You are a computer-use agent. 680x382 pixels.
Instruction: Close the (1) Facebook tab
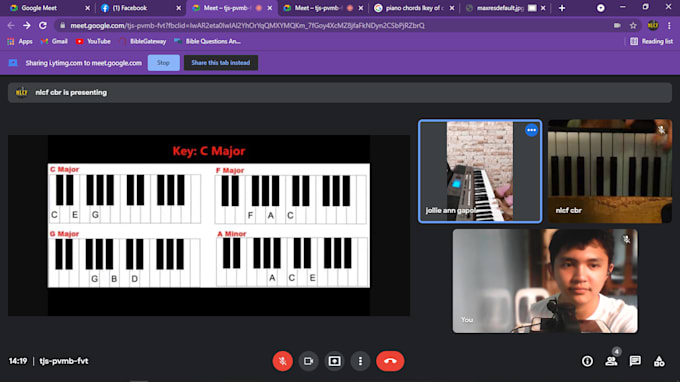click(x=178, y=8)
